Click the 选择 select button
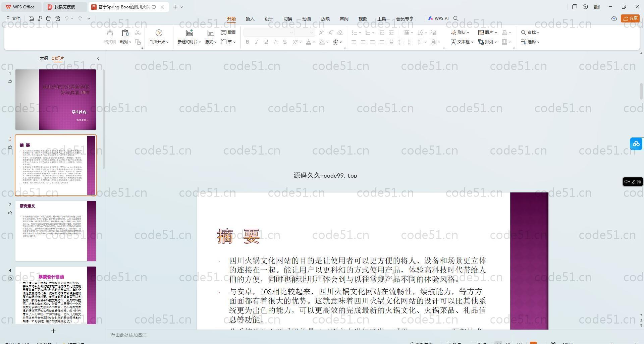644x344 pixels. pyautogui.click(x=530, y=42)
